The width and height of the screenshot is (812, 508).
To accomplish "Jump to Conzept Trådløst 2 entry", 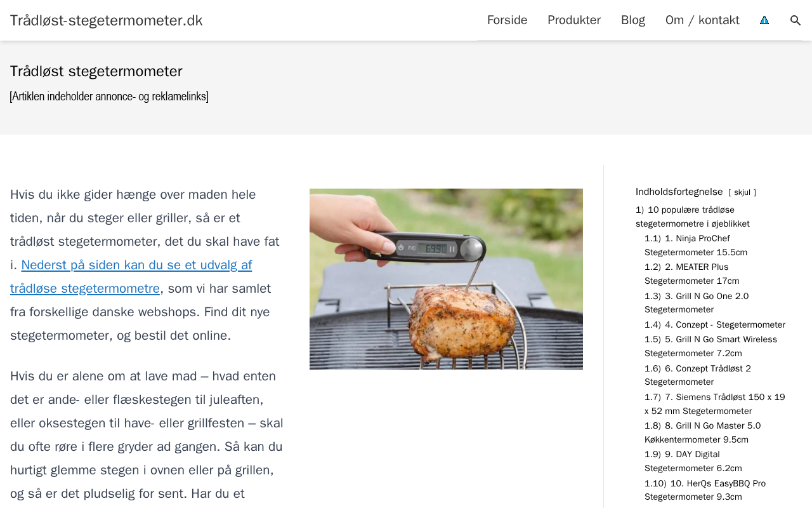I will point(698,375).
